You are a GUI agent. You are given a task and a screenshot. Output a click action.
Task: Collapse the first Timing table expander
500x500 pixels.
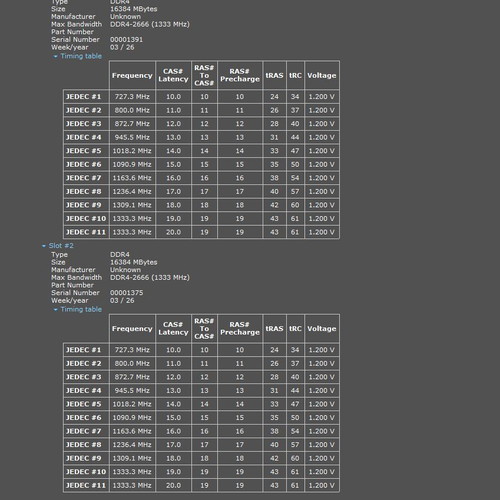[x=77, y=56]
